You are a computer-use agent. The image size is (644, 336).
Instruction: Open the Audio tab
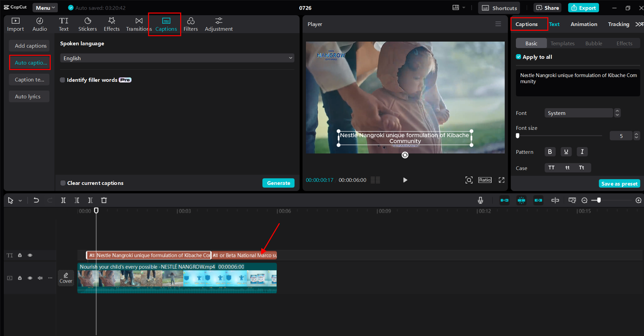pos(40,24)
